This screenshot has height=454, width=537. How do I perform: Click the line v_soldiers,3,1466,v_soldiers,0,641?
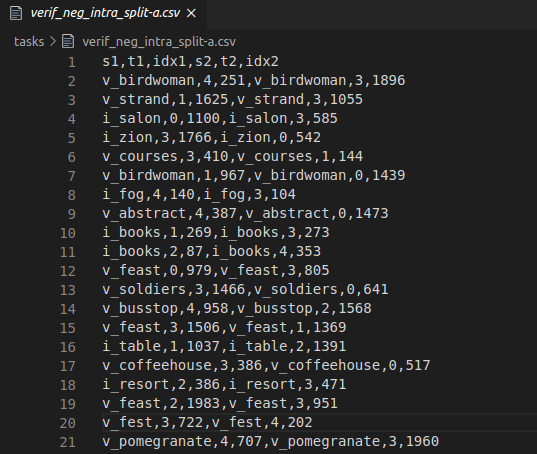[245, 290]
